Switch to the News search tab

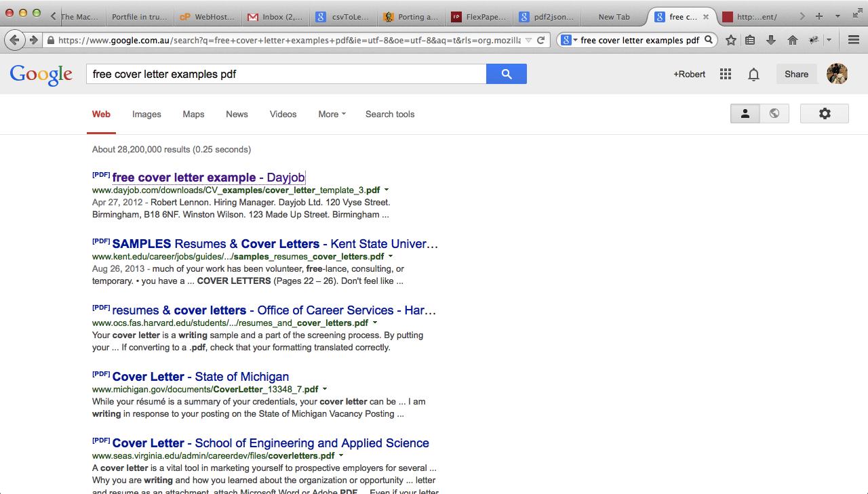[237, 114]
